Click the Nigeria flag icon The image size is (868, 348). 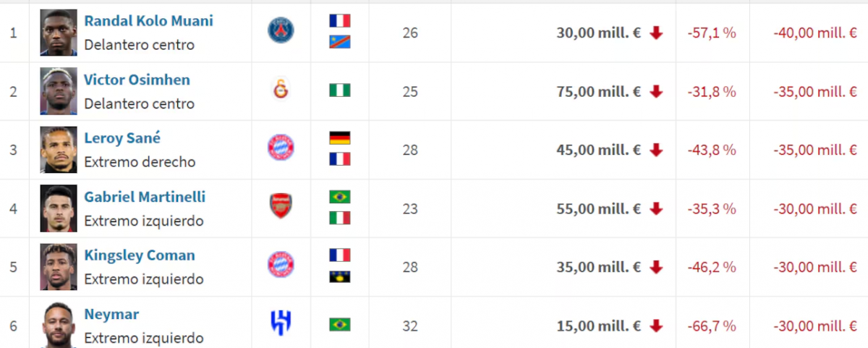coord(339,90)
